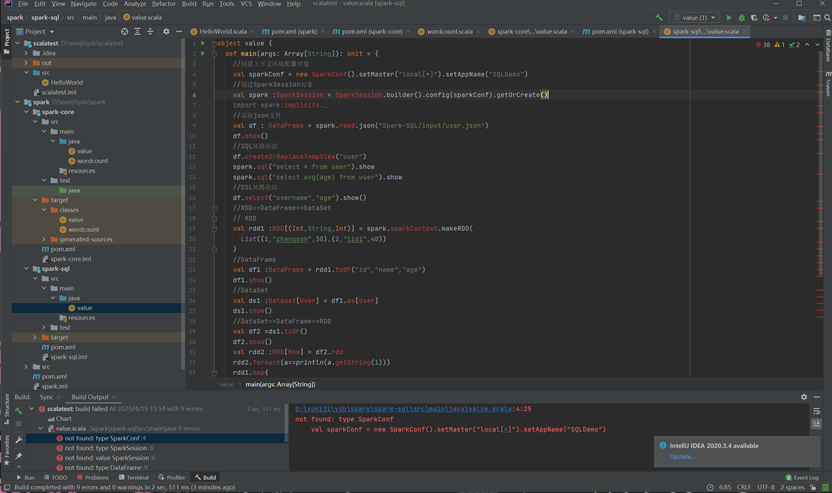Click the run gutter arrow next to object value
The width and height of the screenshot is (832, 493).
203,43
